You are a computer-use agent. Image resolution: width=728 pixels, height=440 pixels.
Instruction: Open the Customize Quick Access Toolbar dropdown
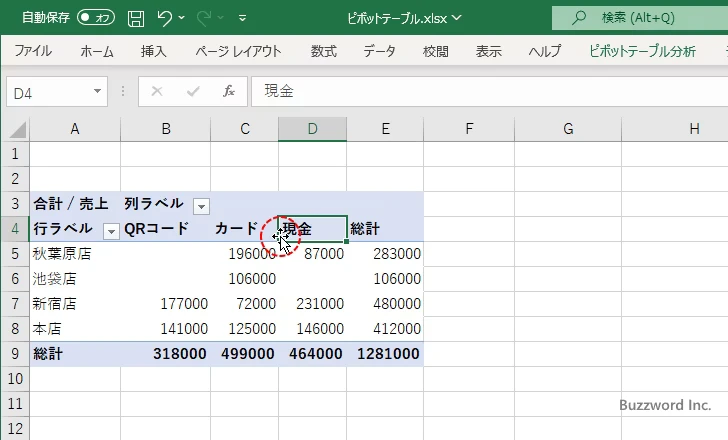(x=242, y=18)
